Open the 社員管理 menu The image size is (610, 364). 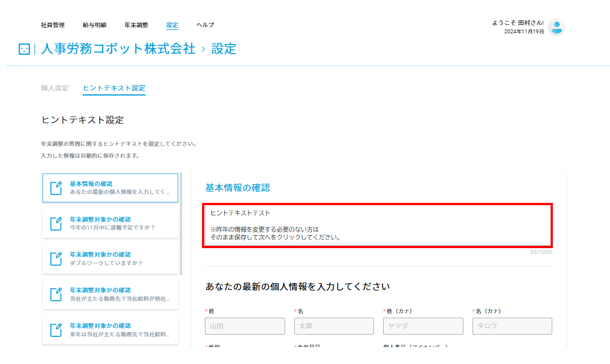53,25
